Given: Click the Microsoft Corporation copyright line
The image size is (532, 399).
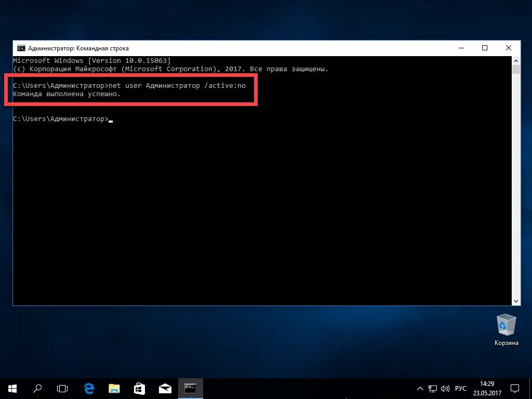Looking at the screenshot, I should click(x=170, y=69).
